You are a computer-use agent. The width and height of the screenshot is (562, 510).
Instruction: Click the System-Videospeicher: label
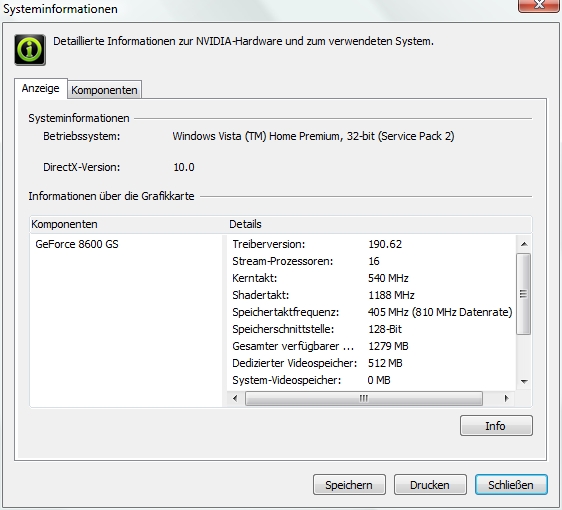(x=287, y=380)
